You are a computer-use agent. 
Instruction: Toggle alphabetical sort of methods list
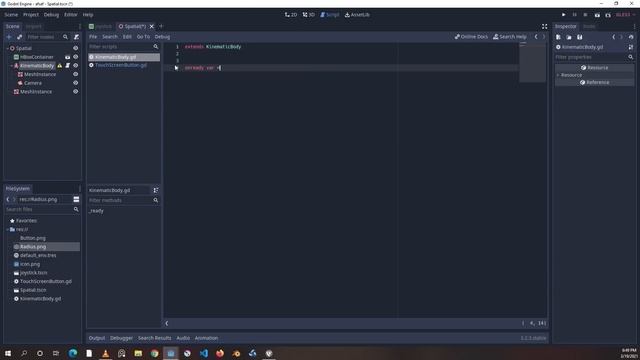click(x=156, y=190)
